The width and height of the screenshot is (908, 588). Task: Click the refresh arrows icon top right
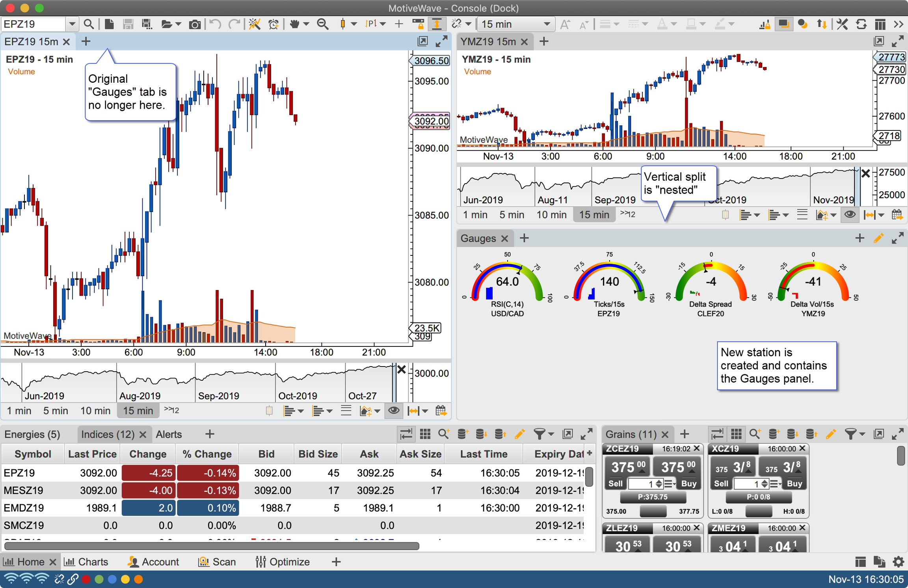pyautogui.click(x=861, y=24)
